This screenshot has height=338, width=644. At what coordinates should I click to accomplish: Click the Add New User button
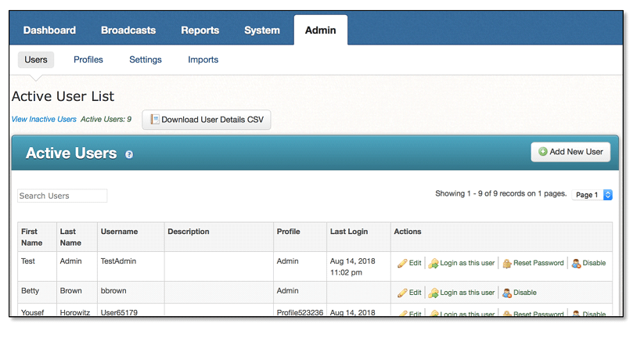click(570, 152)
